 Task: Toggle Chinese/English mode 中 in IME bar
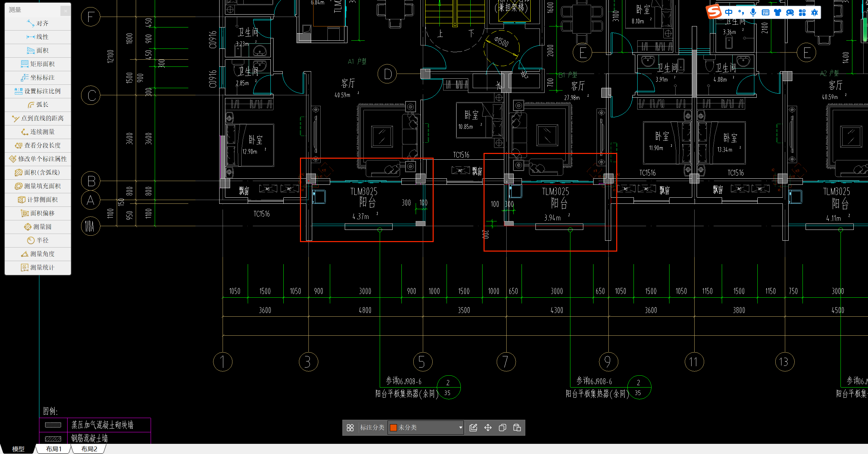click(729, 13)
